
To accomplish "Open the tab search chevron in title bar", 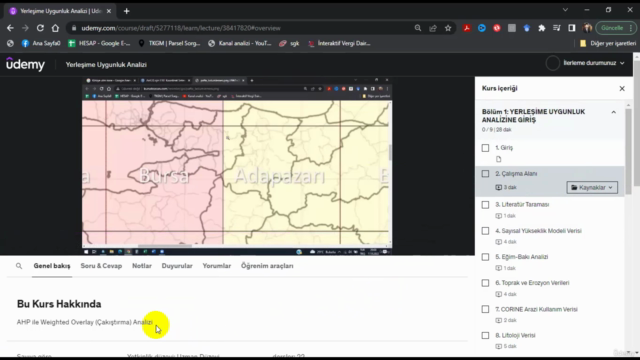I will point(565,10).
